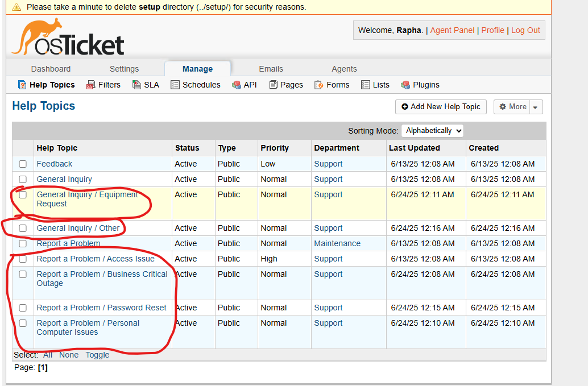Click the Priority column header
The height and width of the screenshot is (386, 588).
pyautogui.click(x=275, y=148)
